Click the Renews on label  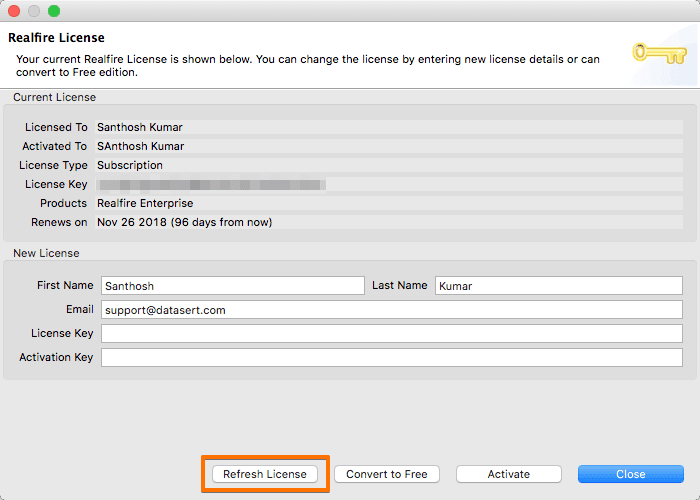[59, 222]
